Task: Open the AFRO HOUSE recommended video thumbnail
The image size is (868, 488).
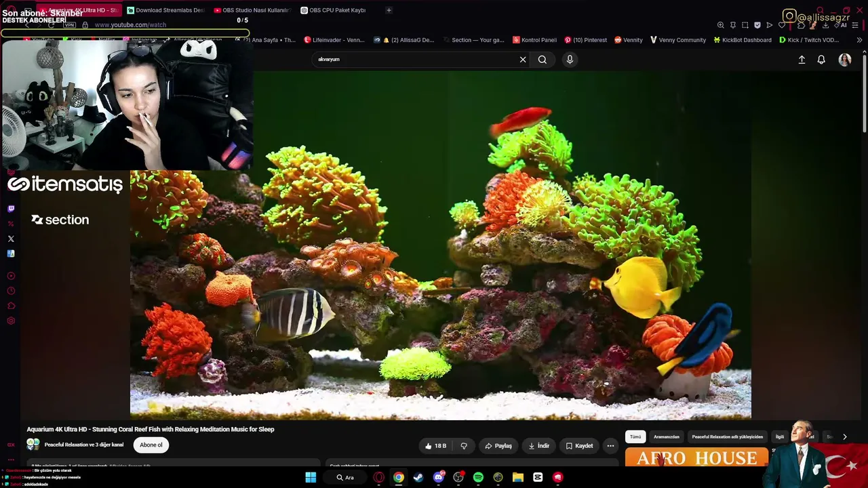Action: (697, 457)
